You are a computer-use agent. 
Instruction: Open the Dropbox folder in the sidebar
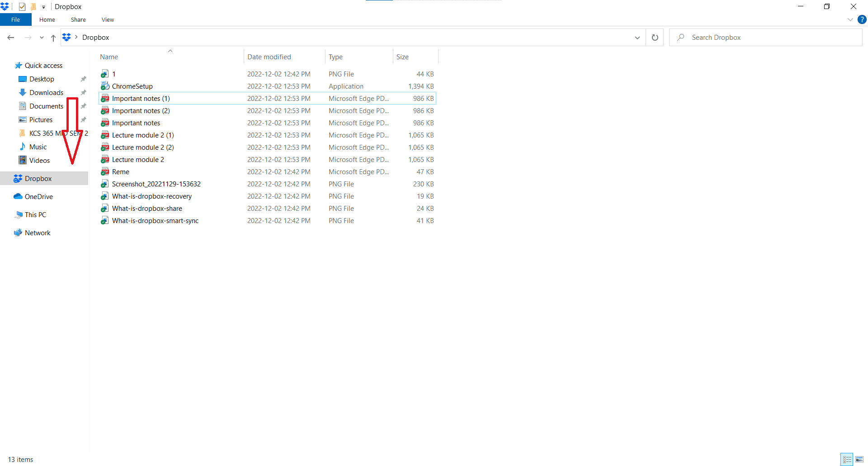tap(38, 178)
